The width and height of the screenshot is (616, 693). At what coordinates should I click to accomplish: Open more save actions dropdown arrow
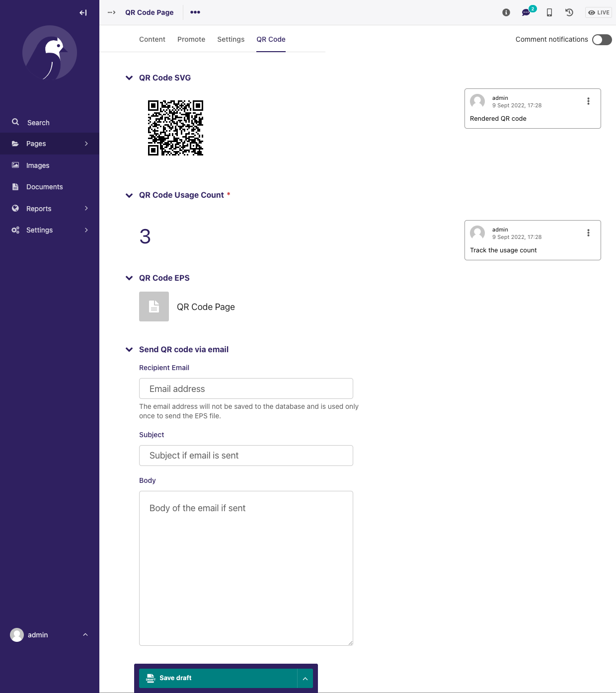pos(305,678)
